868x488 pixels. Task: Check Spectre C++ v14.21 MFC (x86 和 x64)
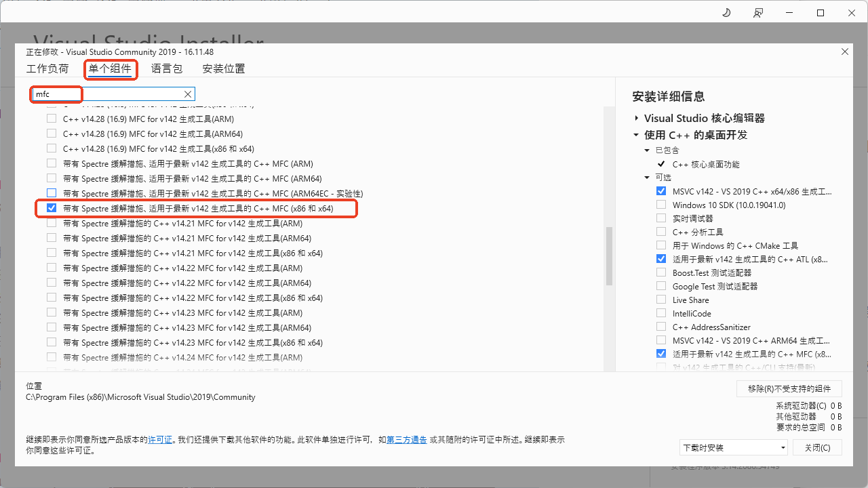(52, 253)
